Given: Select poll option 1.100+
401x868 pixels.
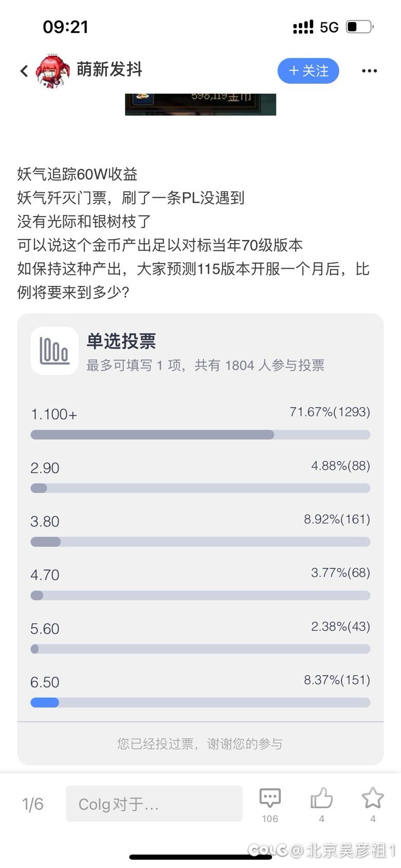Looking at the screenshot, I should (54, 414).
